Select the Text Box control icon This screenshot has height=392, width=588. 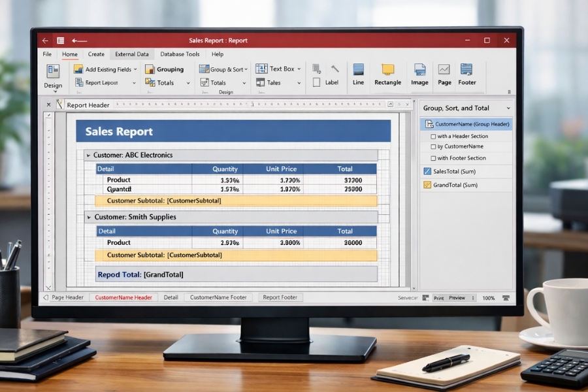[261, 69]
